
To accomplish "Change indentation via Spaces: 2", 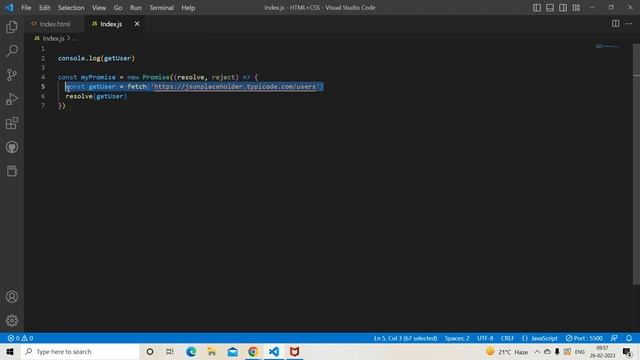I will pos(457,338).
